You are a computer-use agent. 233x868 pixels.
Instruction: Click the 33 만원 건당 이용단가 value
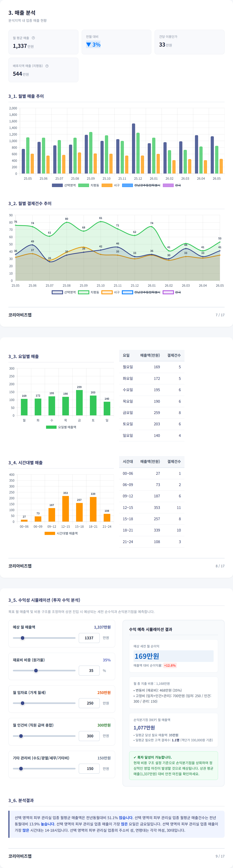pyautogui.click(x=165, y=44)
